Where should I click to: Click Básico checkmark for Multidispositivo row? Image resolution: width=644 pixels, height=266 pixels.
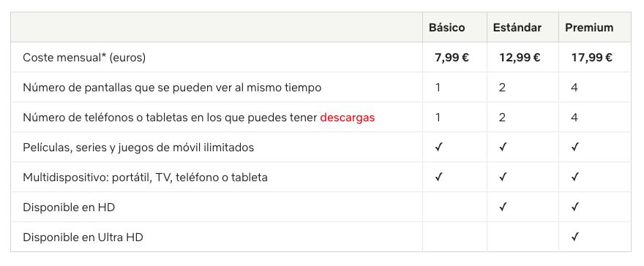pos(438,177)
